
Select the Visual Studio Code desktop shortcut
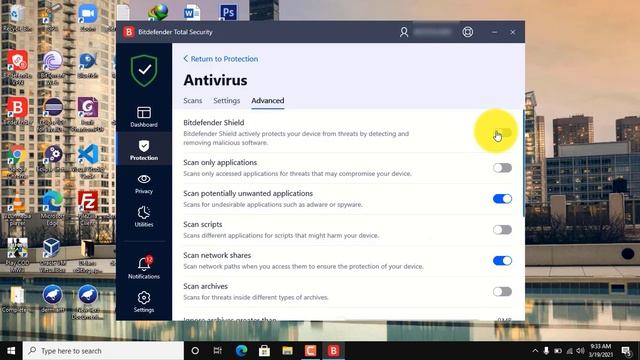coord(88,160)
